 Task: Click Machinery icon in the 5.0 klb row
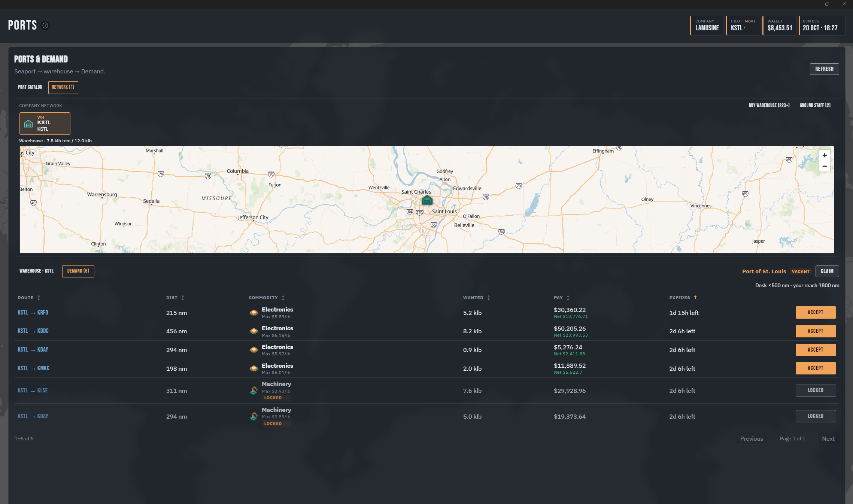(254, 416)
